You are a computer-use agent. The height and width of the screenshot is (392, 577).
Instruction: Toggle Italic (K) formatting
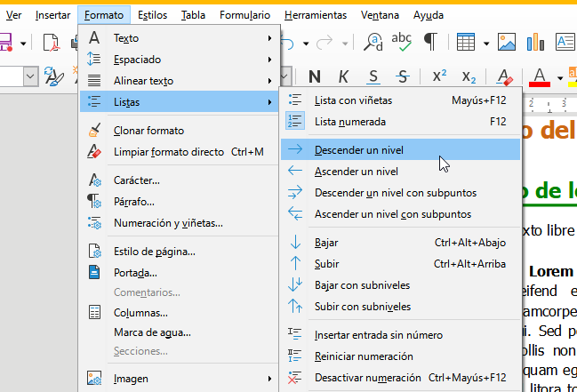(343, 76)
